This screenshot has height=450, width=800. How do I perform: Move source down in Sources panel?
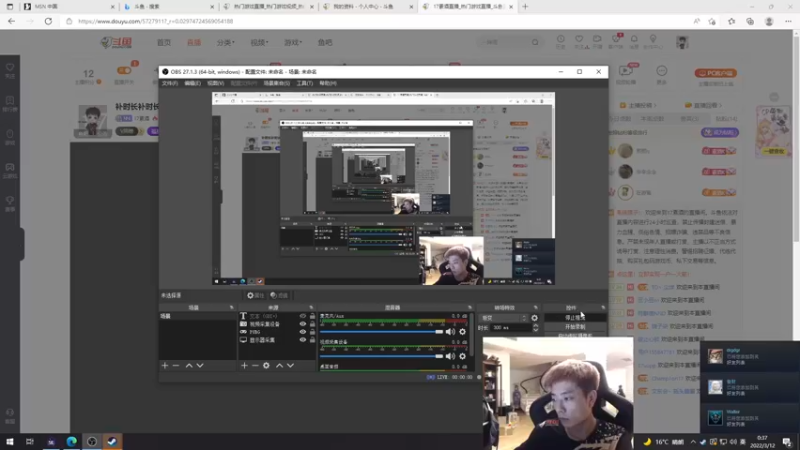point(290,365)
